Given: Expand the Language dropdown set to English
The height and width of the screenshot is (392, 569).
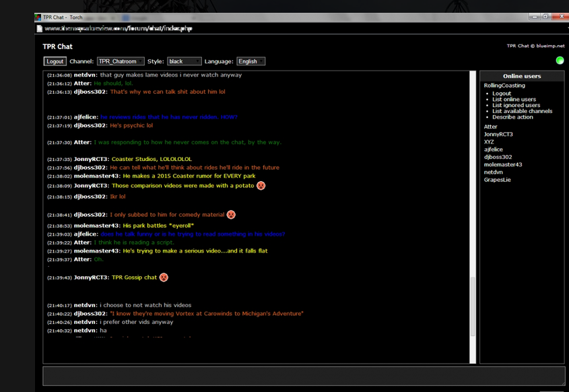Looking at the screenshot, I should pyautogui.click(x=250, y=61).
